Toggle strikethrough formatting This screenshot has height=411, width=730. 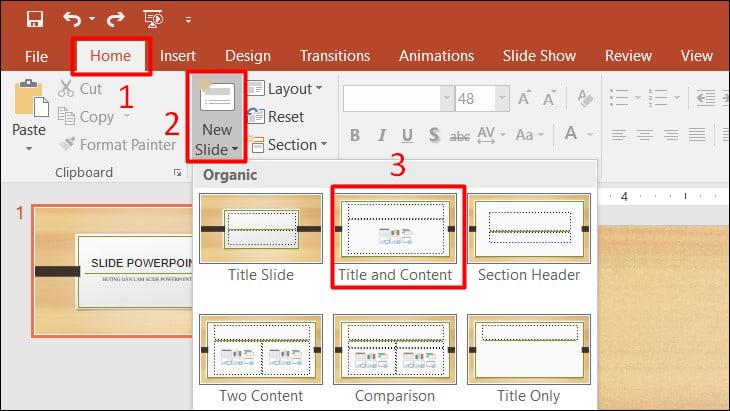460,136
